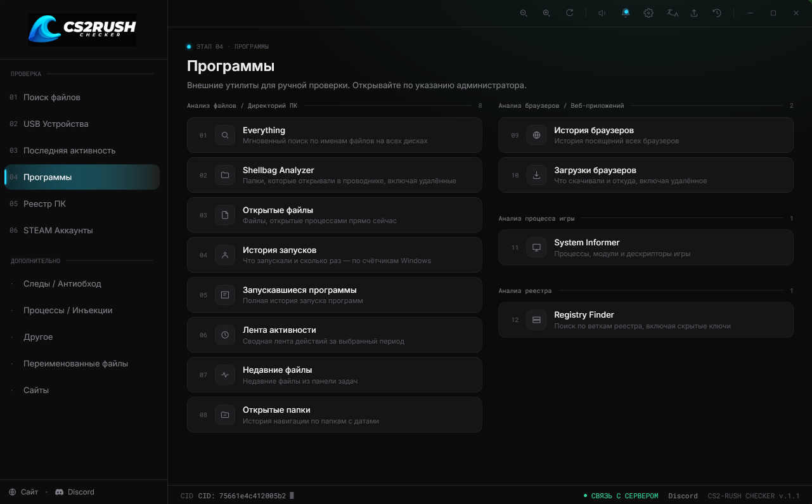Open STEAM Аккаунты section
Image resolution: width=812 pixels, height=504 pixels.
[x=82, y=231]
